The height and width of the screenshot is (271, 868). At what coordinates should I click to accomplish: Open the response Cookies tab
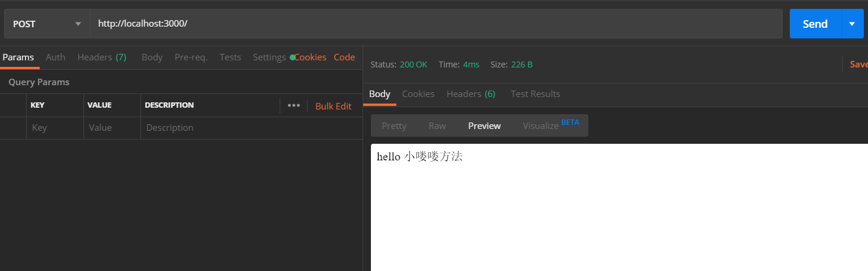click(x=418, y=94)
